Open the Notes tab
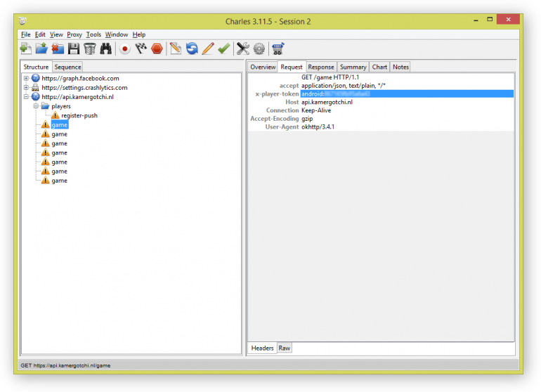This screenshot has width=541, height=392. [x=400, y=67]
